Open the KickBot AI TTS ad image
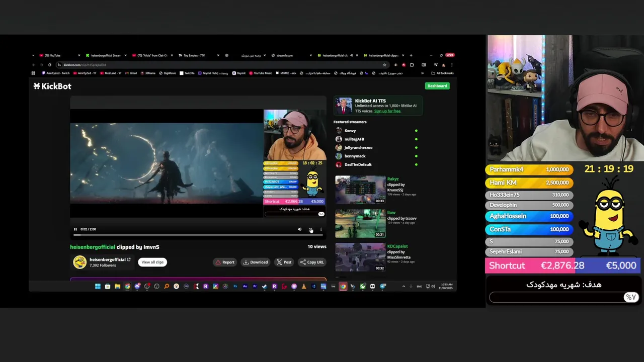The height and width of the screenshot is (362, 644). pyautogui.click(x=344, y=106)
